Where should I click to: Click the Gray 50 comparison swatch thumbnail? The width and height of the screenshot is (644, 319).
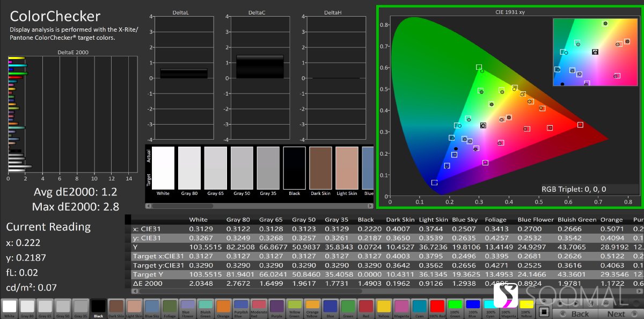[x=241, y=168]
